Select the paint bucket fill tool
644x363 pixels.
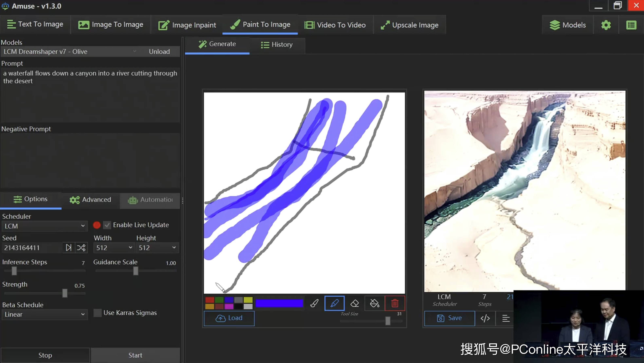374,303
